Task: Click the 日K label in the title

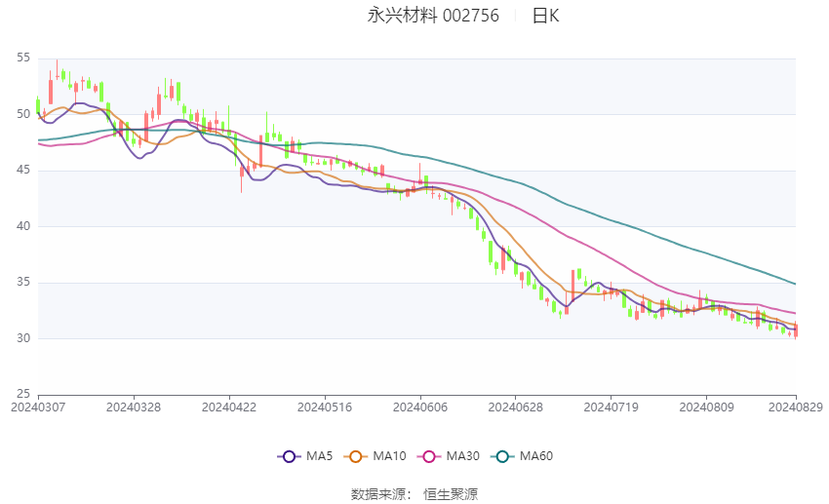Action: [x=545, y=16]
